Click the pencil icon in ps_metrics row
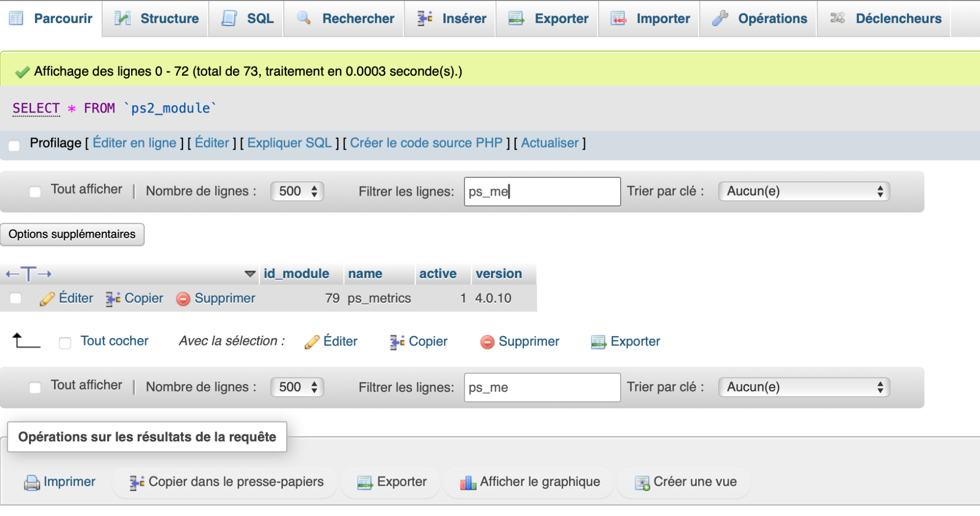Viewport: 980px width, 516px height. pos(47,299)
